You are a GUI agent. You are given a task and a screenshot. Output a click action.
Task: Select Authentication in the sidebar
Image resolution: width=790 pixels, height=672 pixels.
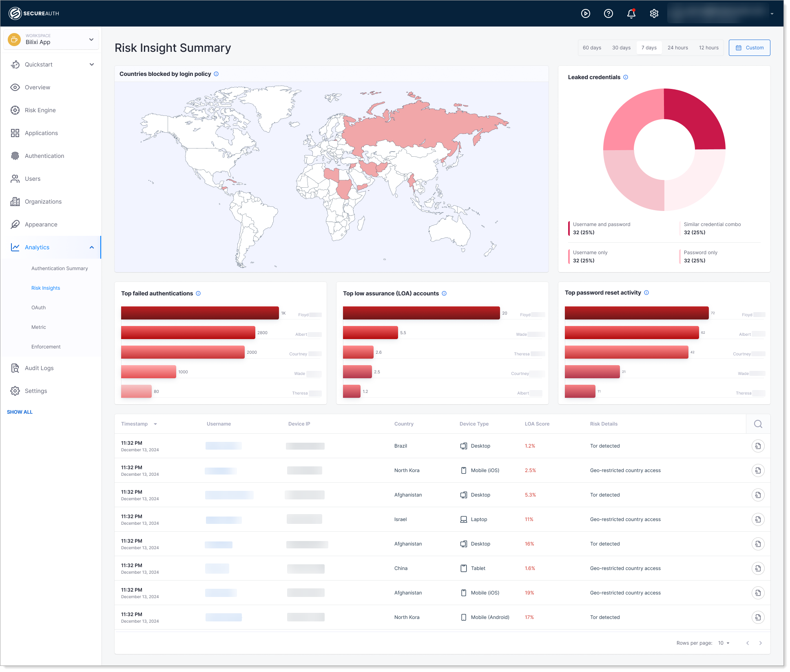44,155
